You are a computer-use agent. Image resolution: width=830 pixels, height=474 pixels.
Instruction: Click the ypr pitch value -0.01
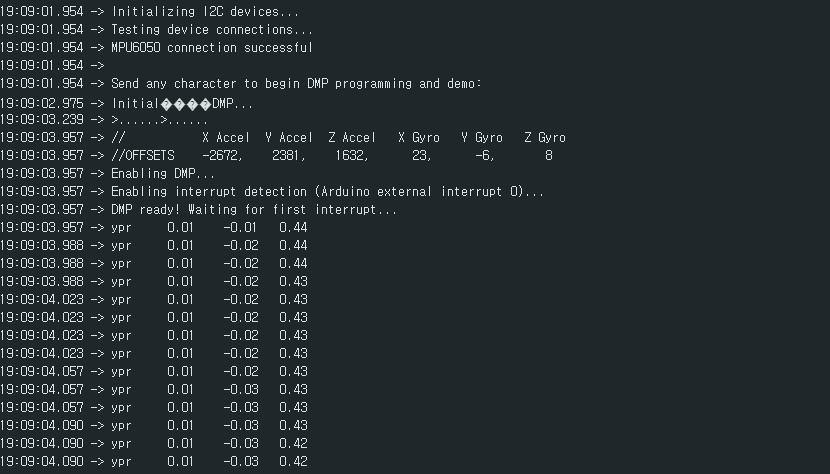[x=240, y=228]
